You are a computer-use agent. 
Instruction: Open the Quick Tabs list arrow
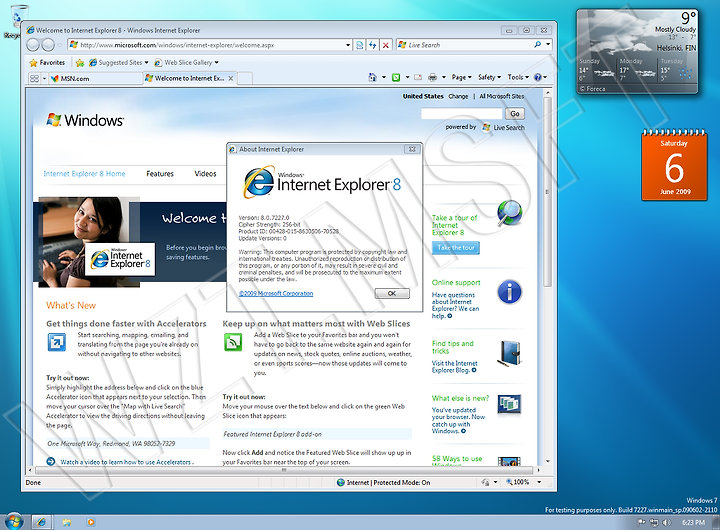pos(44,79)
